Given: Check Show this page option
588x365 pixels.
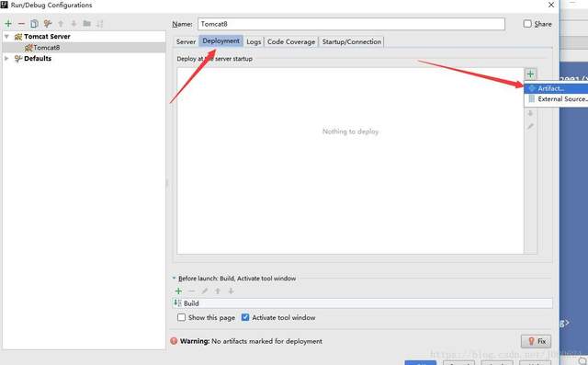Looking at the screenshot, I should 182,317.
